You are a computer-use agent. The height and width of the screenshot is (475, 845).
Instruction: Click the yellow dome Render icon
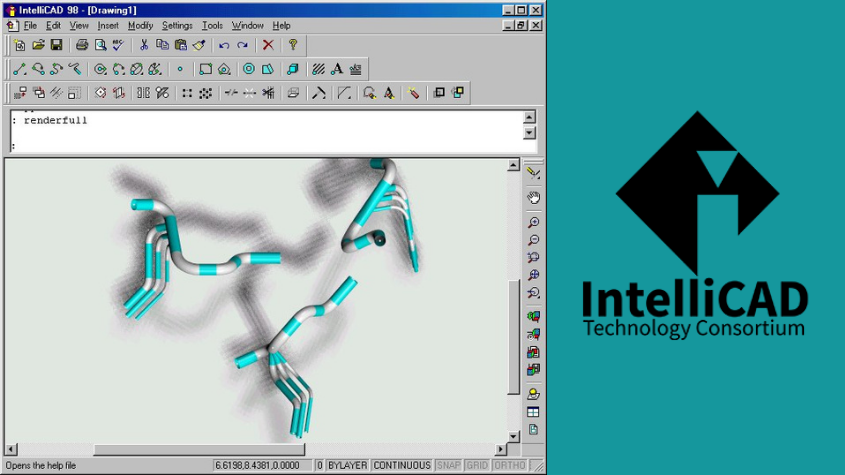(534, 394)
